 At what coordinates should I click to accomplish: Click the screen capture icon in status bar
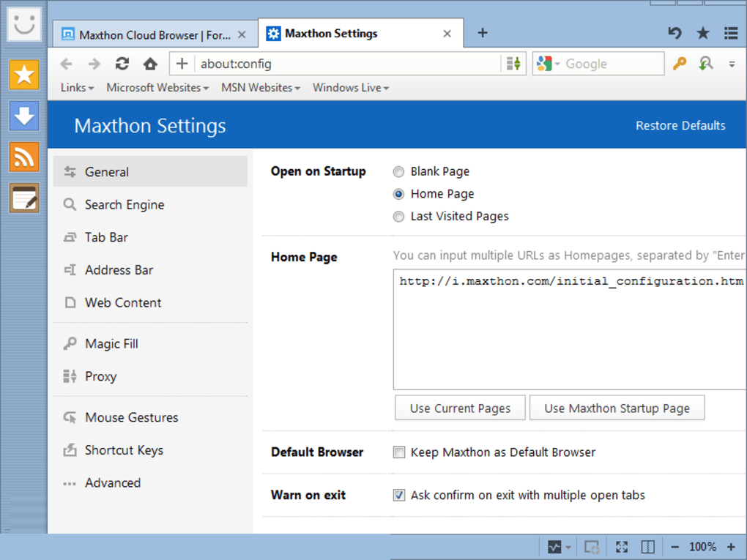(x=592, y=547)
